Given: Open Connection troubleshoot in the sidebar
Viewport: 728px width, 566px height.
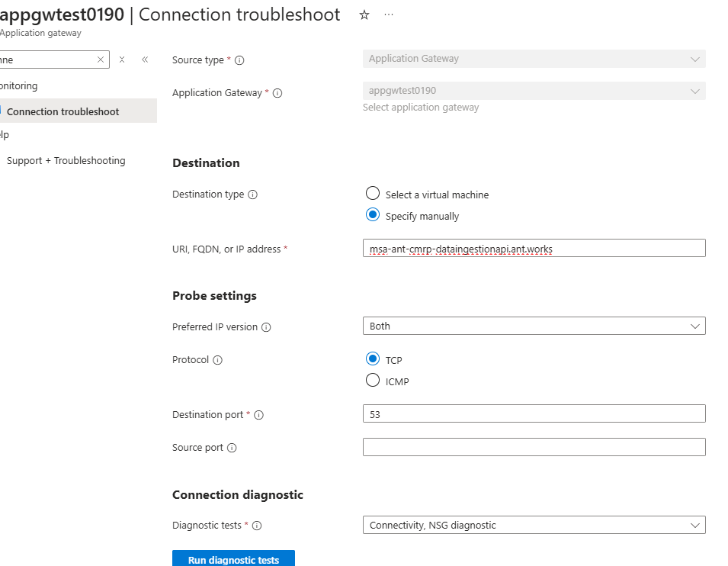Looking at the screenshot, I should (63, 111).
